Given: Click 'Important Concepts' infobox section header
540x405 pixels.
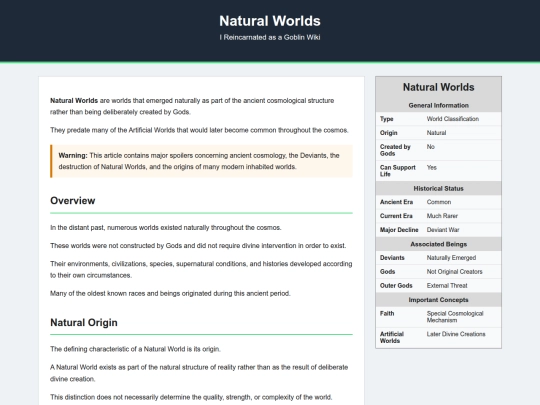Looking at the screenshot, I should point(438,300).
